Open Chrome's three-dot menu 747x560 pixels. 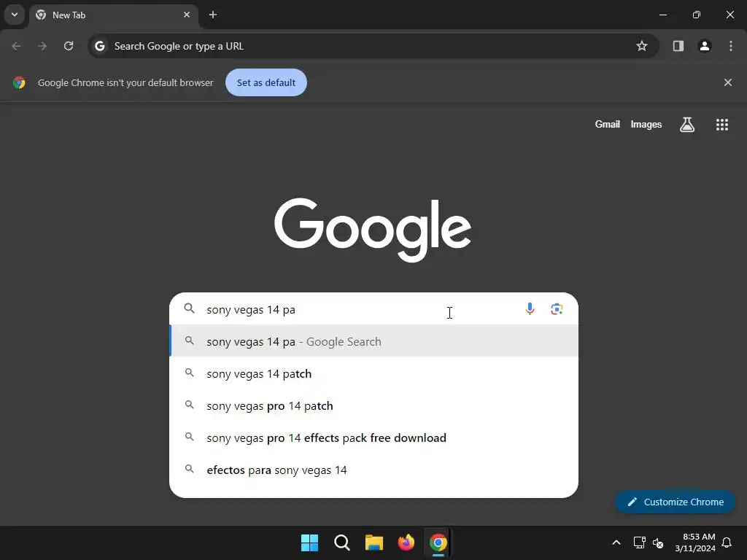click(731, 46)
